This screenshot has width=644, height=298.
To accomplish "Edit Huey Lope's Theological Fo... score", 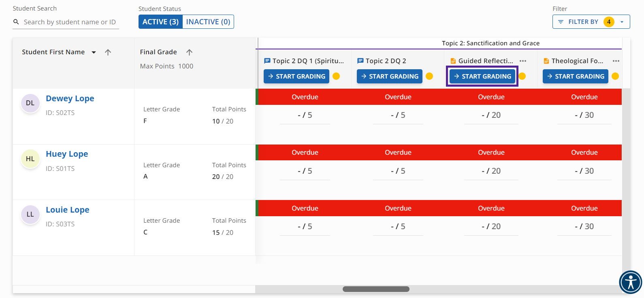I will [x=584, y=171].
